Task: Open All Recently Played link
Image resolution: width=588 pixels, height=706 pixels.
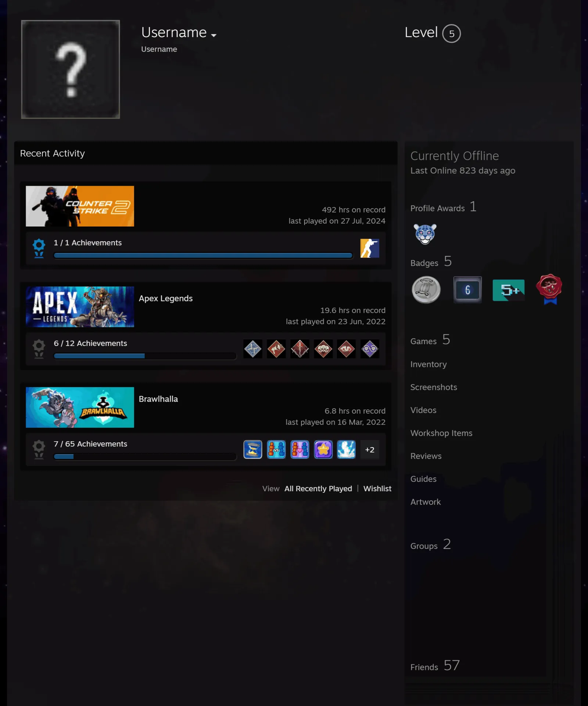Action: click(x=318, y=488)
